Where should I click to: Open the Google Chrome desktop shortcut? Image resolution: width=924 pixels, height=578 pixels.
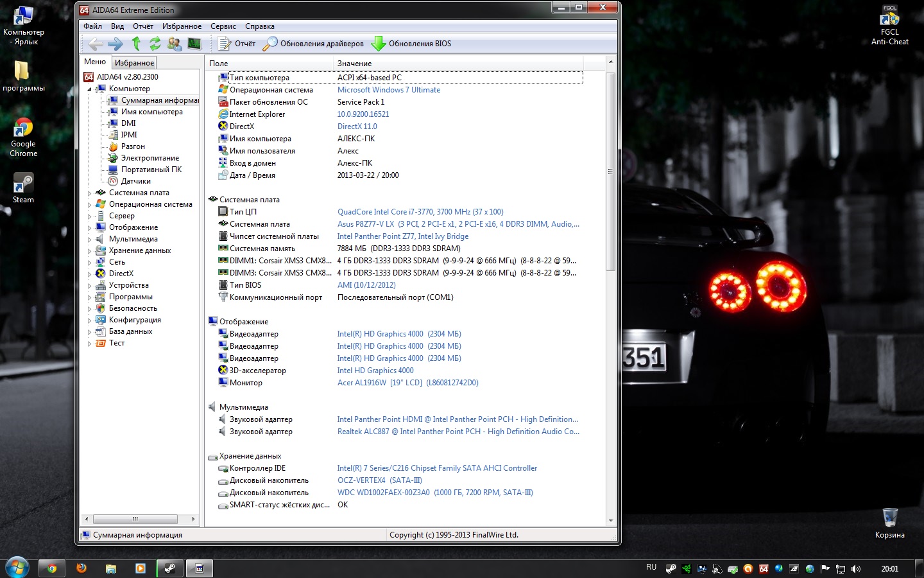(x=23, y=137)
